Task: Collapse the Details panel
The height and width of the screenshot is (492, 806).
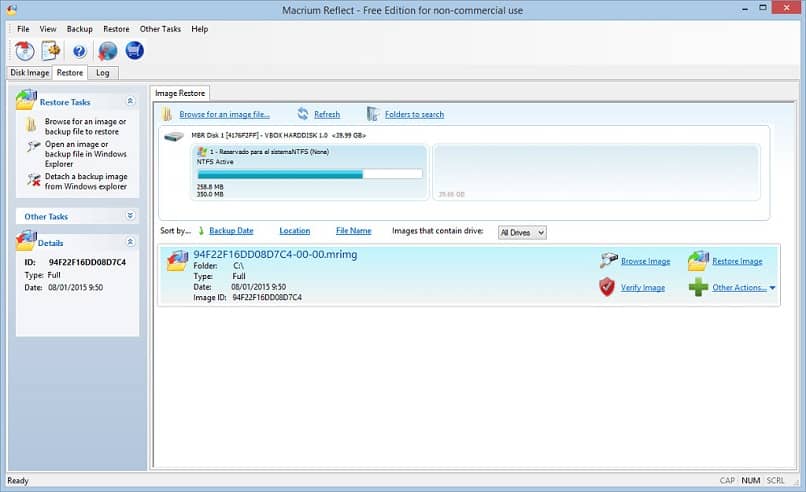Action: point(131,242)
